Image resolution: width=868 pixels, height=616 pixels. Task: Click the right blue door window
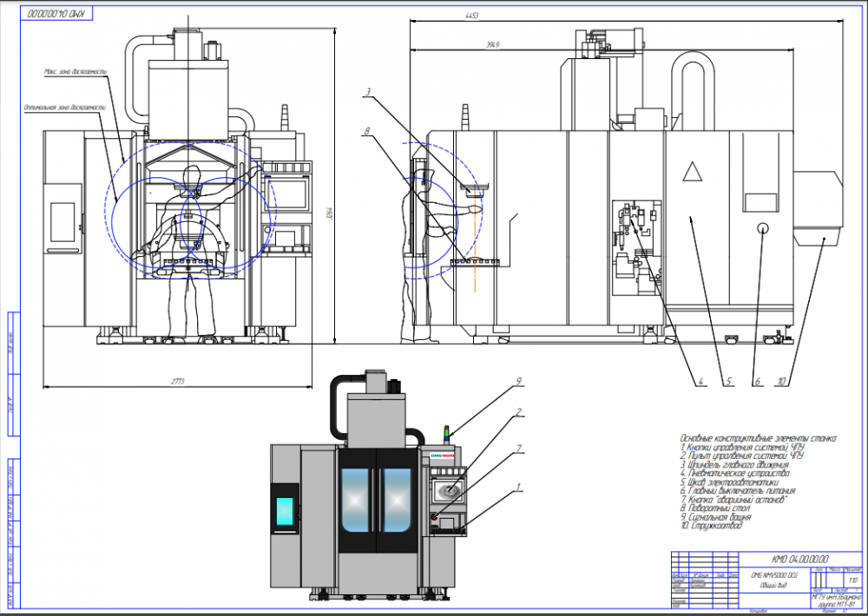coord(397,499)
